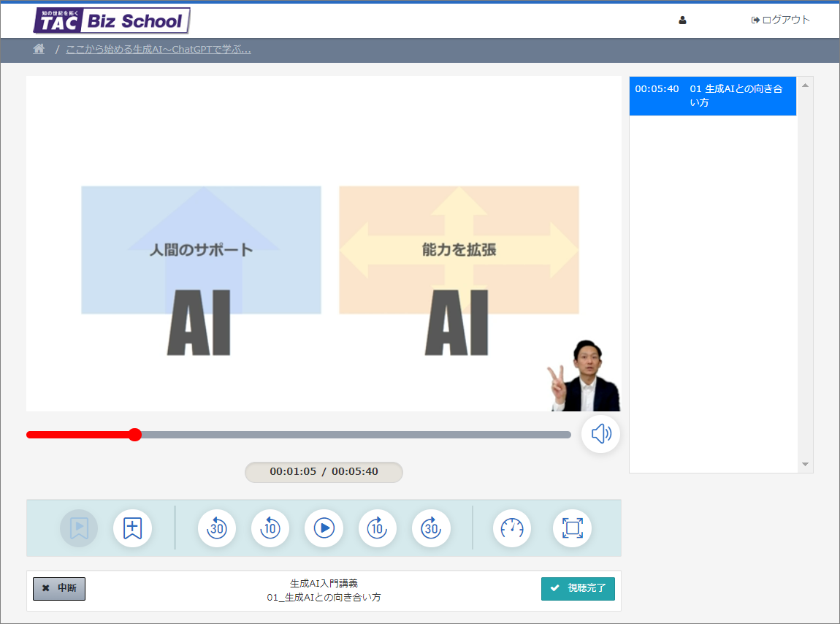Rewind the video 10 seconds
The width and height of the screenshot is (840, 624).
pos(270,528)
